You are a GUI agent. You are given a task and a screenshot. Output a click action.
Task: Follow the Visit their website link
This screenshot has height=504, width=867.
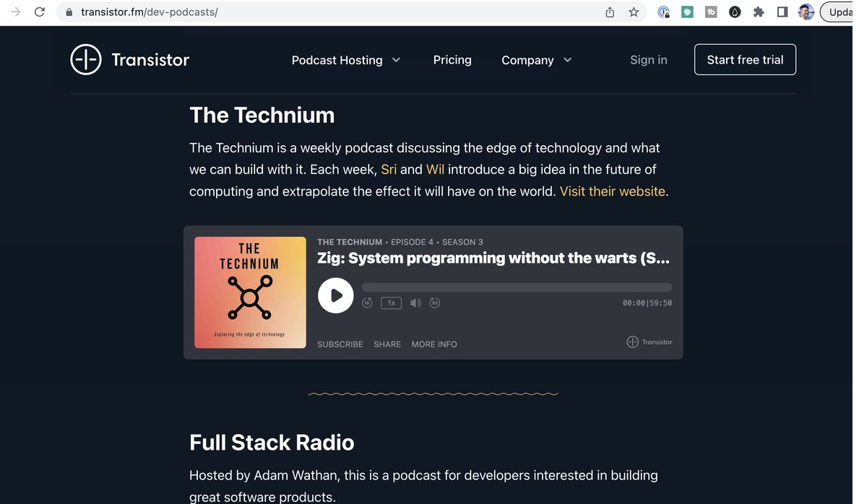coord(612,191)
